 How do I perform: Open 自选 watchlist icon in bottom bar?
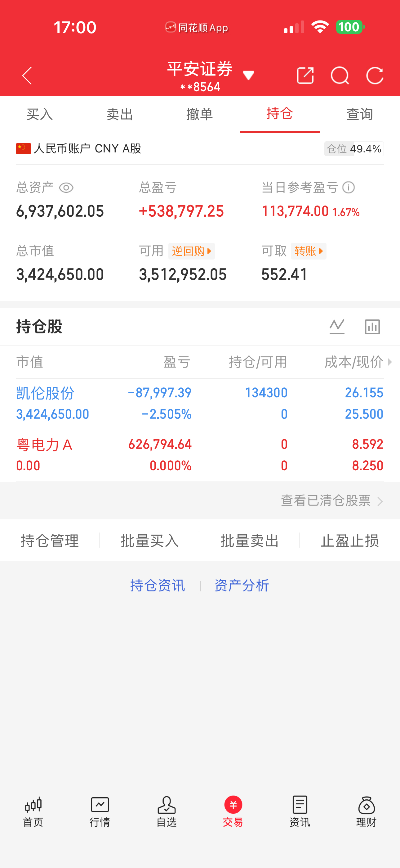167,812
